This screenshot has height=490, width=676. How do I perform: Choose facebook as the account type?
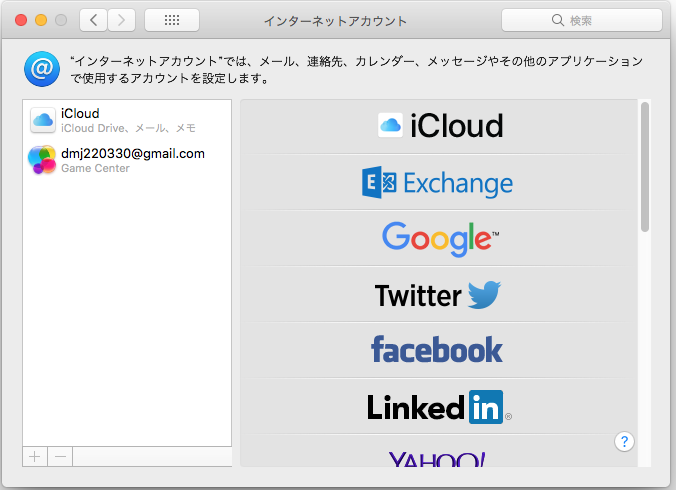439,350
